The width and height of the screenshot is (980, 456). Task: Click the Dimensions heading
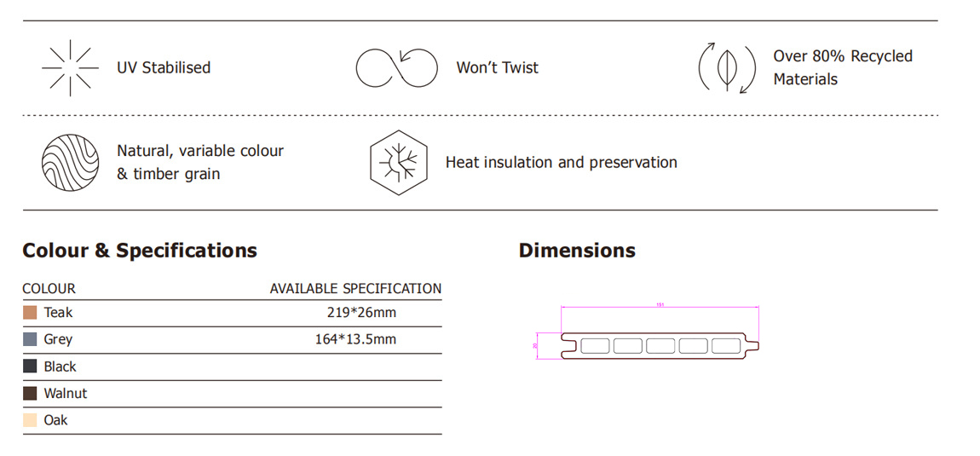point(577,251)
